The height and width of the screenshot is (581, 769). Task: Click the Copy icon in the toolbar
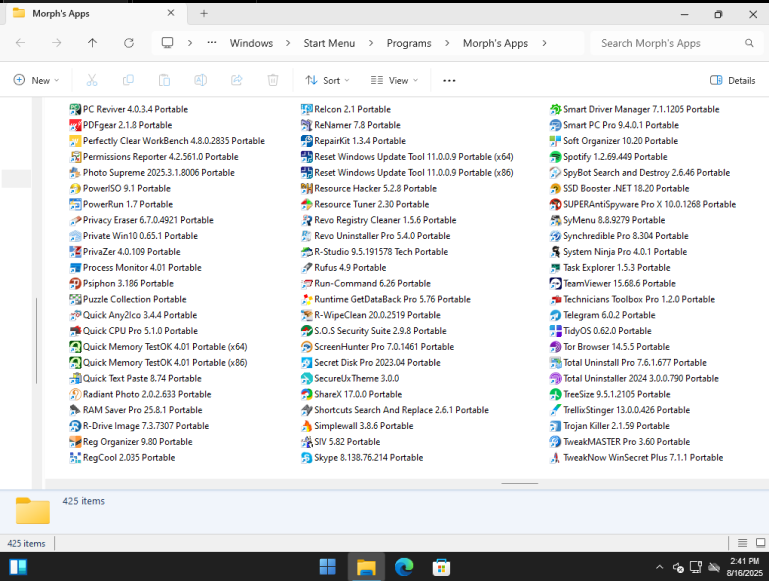coord(128,80)
